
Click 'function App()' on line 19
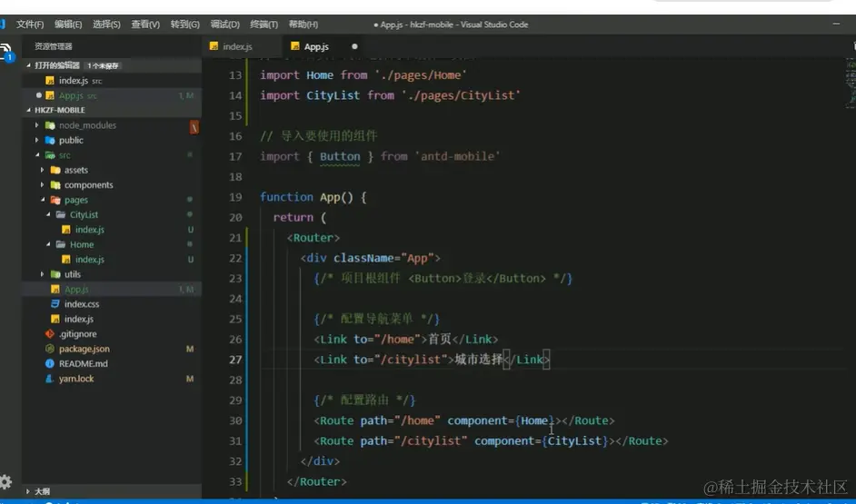(307, 197)
